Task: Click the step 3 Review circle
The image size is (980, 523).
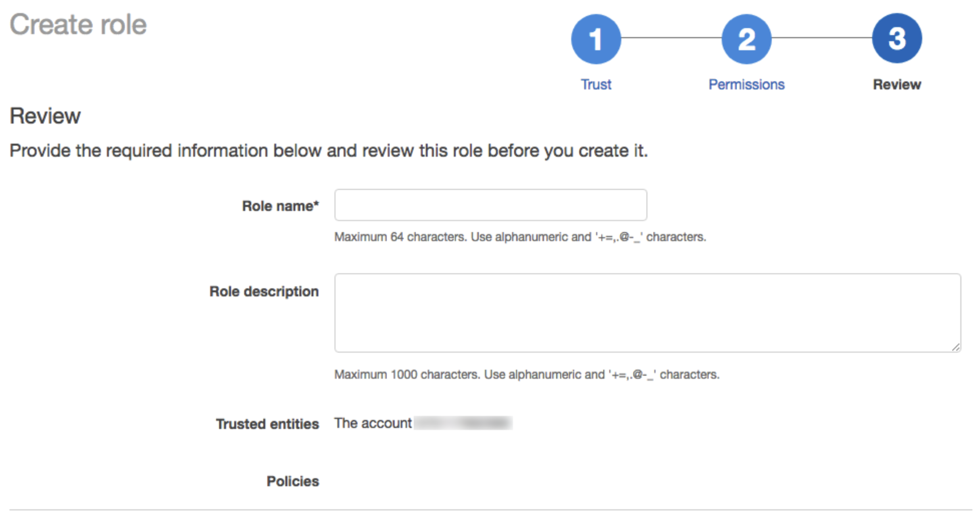Action: pos(897,39)
